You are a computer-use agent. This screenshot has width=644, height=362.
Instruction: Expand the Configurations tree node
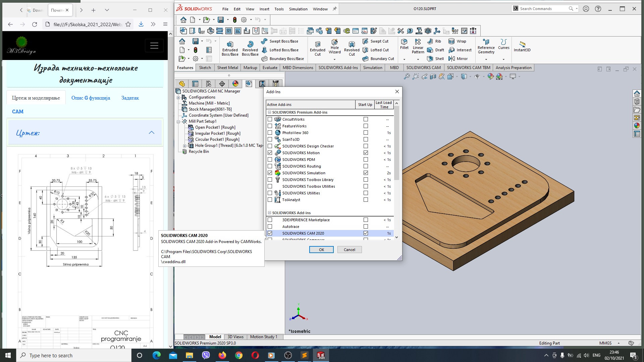[x=178, y=97]
